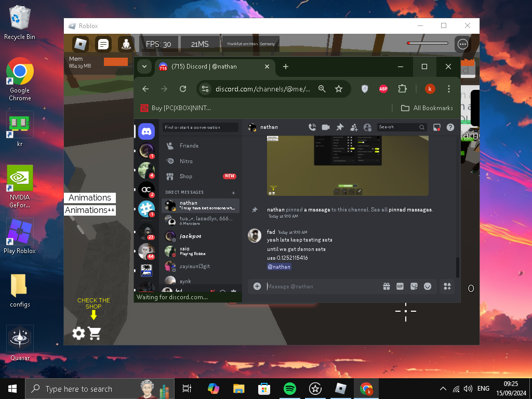Open the Nitro page
532x399 pixels.
(x=201, y=161)
